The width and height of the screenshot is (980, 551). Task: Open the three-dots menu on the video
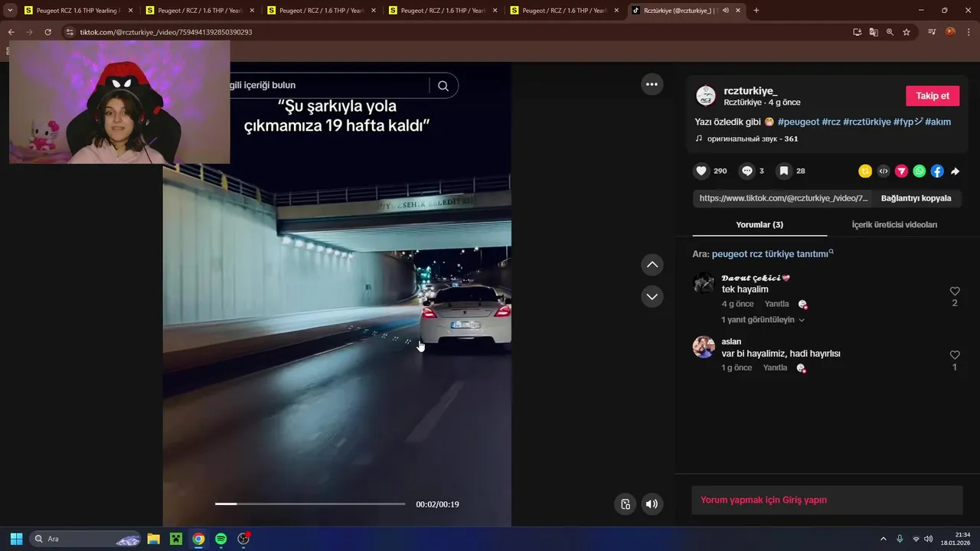coord(652,84)
